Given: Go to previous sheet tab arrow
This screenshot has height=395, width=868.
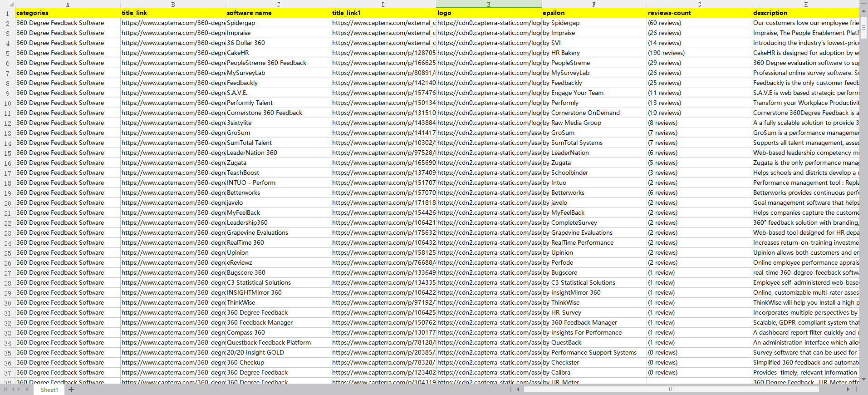Looking at the screenshot, I should pyautogui.click(x=13, y=390).
